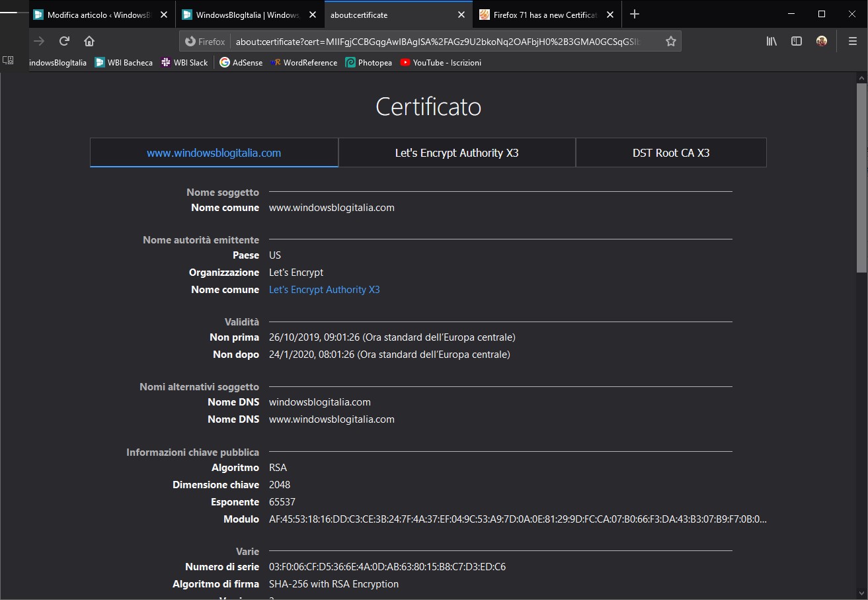Open the Let's Encrypt Authority X3 certificate tab

point(457,153)
